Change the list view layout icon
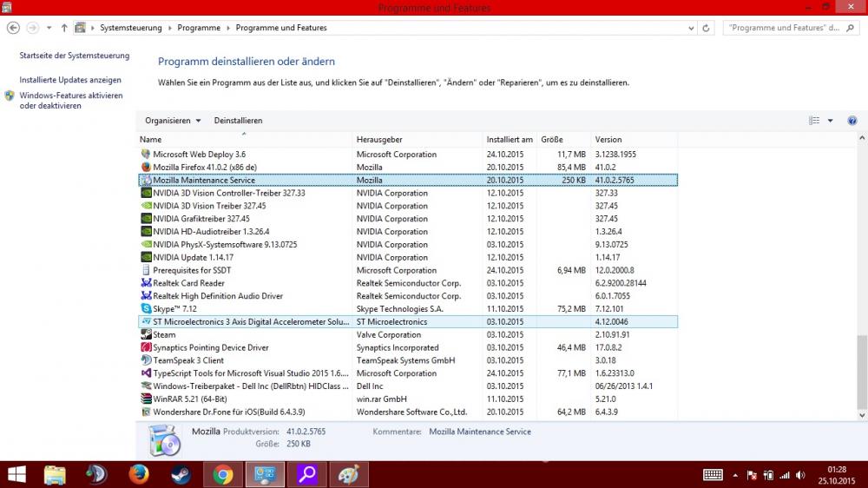The height and width of the screenshot is (488, 868). [x=814, y=121]
